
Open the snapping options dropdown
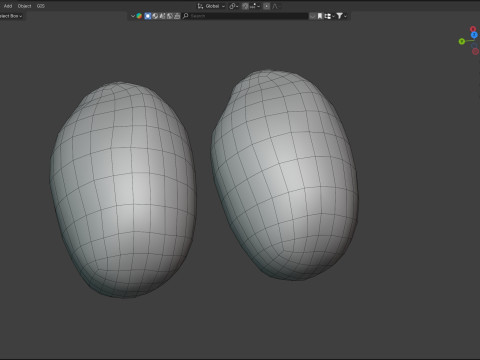click(x=255, y=6)
